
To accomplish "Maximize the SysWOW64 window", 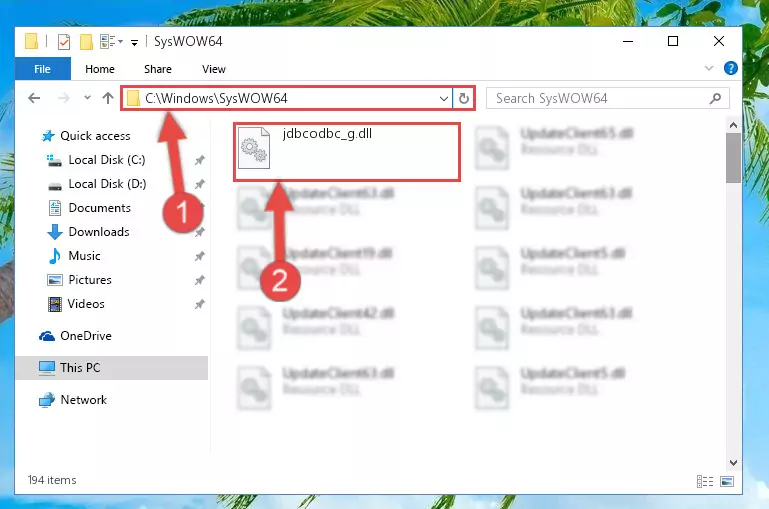I will (x=673, y=41).
